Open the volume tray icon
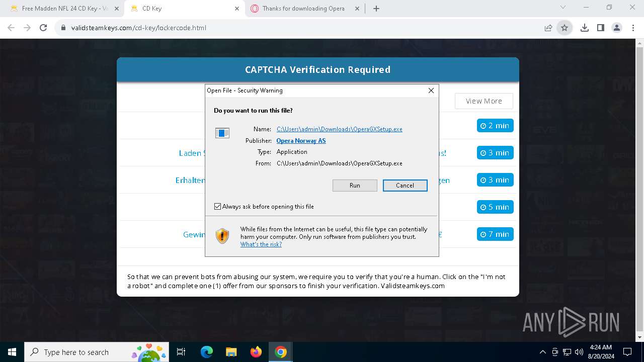 [x=579, y=352]
